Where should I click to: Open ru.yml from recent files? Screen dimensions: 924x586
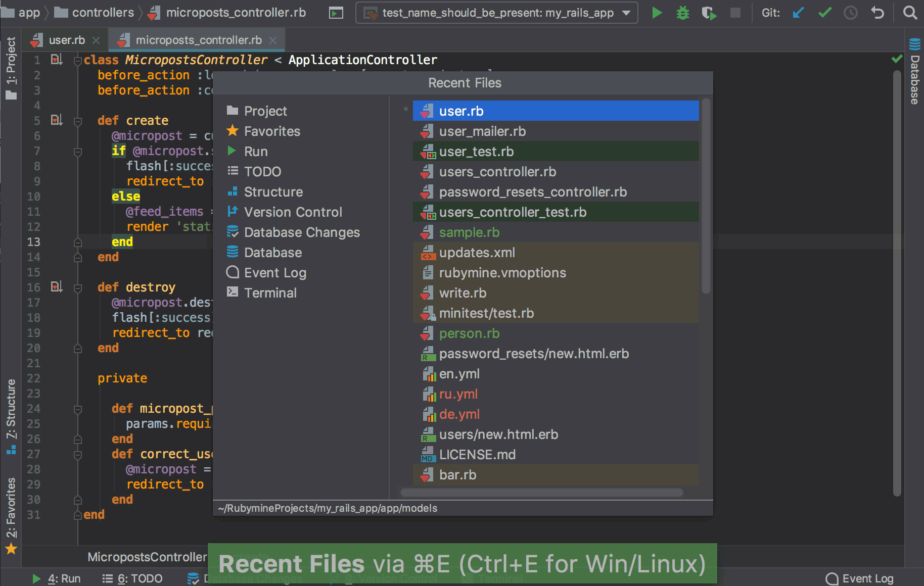point(556,394)
